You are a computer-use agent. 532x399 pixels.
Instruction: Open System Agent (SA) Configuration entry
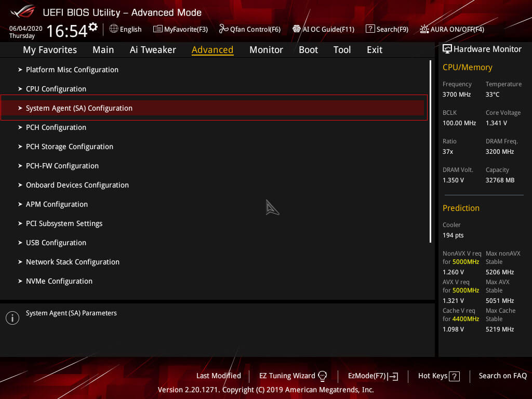[214, 108]
